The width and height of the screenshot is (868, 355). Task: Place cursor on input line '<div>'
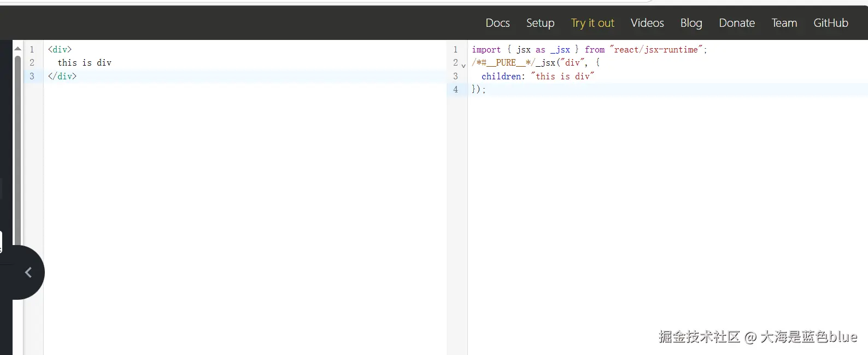60,49
